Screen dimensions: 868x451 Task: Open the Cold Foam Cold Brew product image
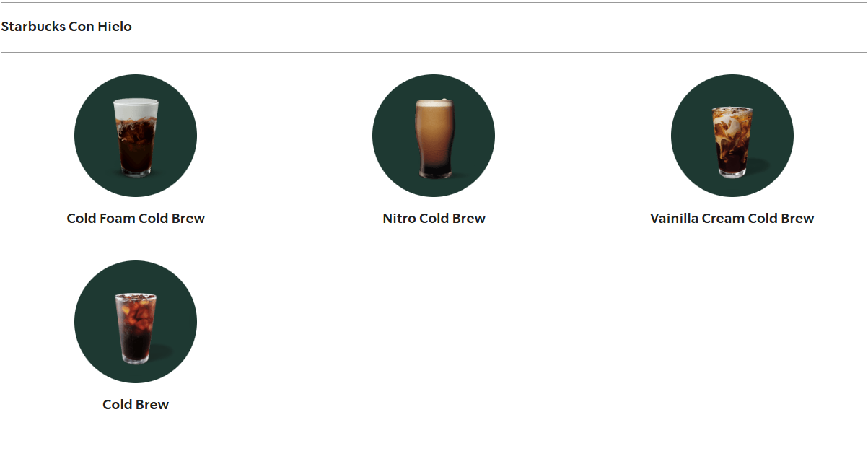coord(136,136)
